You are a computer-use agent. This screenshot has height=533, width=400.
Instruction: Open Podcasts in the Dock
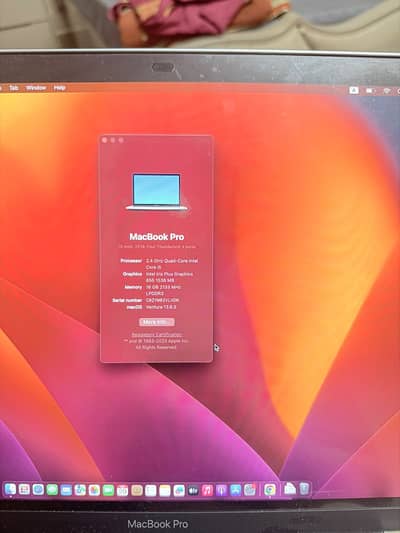click(x=221, y=490)
